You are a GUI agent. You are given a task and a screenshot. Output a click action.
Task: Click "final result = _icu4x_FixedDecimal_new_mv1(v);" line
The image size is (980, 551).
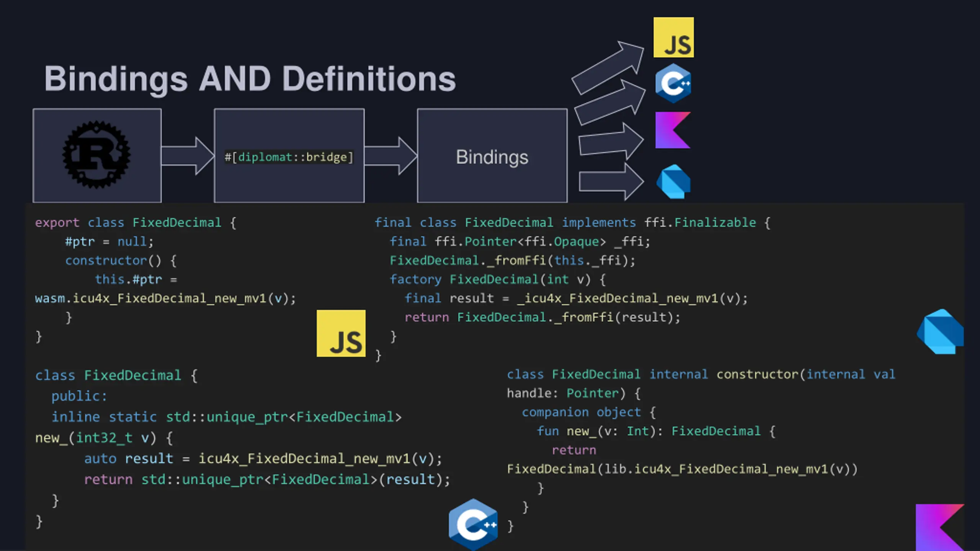(576, 298)
